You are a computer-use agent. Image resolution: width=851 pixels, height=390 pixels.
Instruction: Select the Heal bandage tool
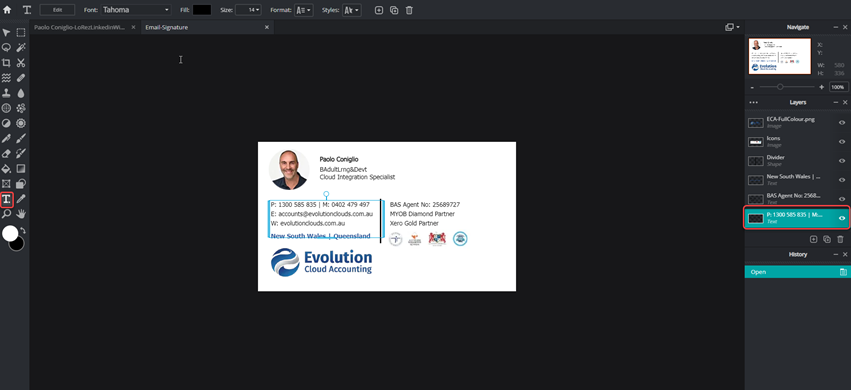pos(21,78)
